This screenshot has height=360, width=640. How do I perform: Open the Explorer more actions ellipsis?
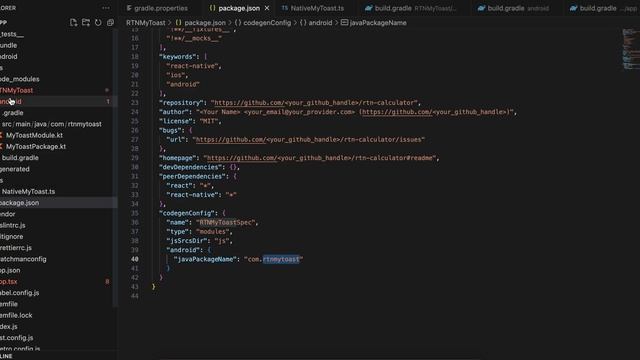[x=106, y=8]
